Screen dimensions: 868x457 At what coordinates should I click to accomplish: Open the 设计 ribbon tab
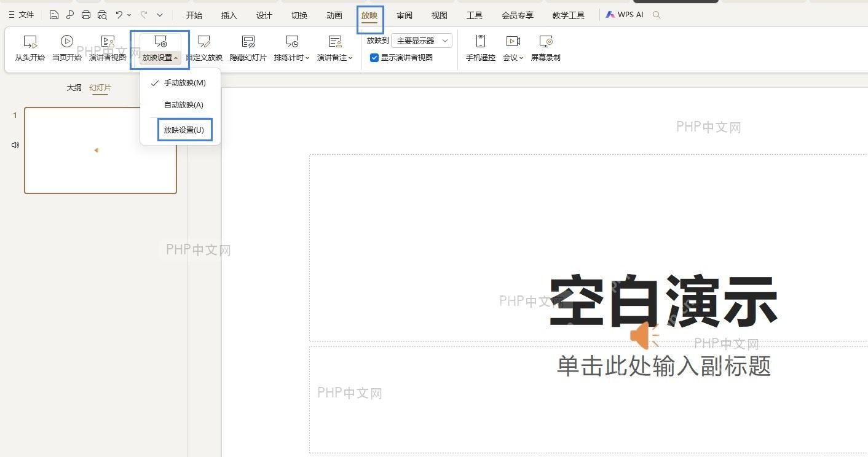264,15
